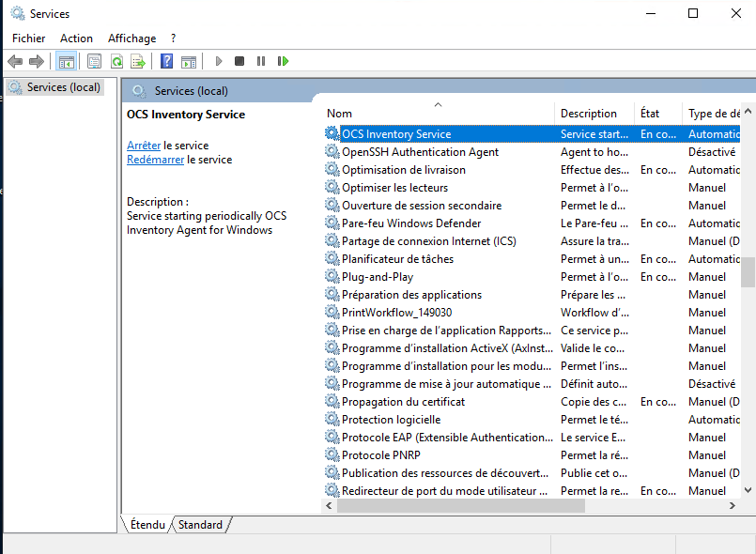The height and width of the screenshot is (554, 756).
Task: Click 'Copie des c...' description cell
Action: 593,402
